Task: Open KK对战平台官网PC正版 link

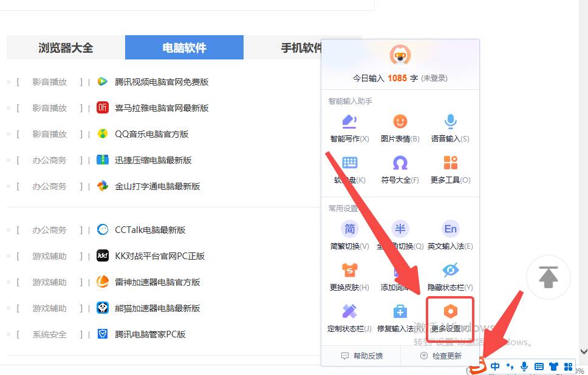Action: 160,256
